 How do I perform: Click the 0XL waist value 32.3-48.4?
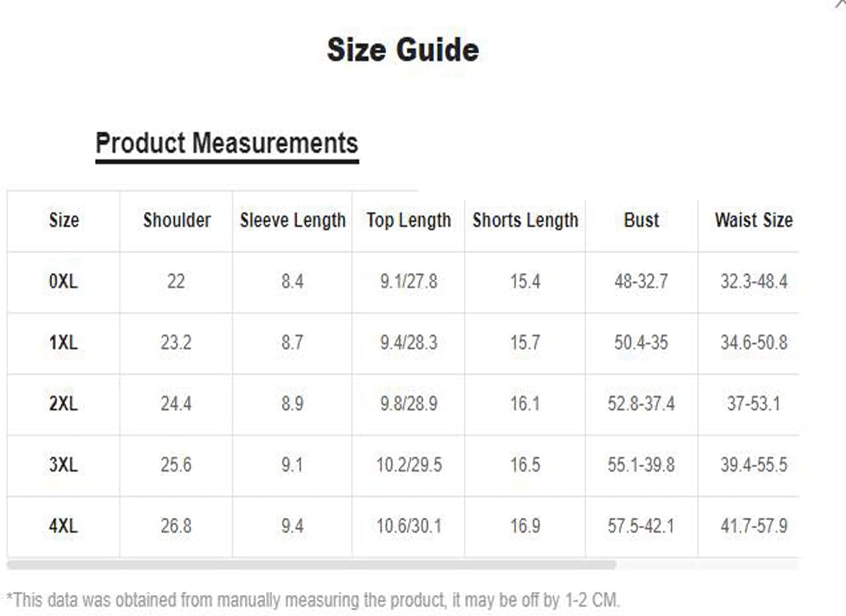753,281
